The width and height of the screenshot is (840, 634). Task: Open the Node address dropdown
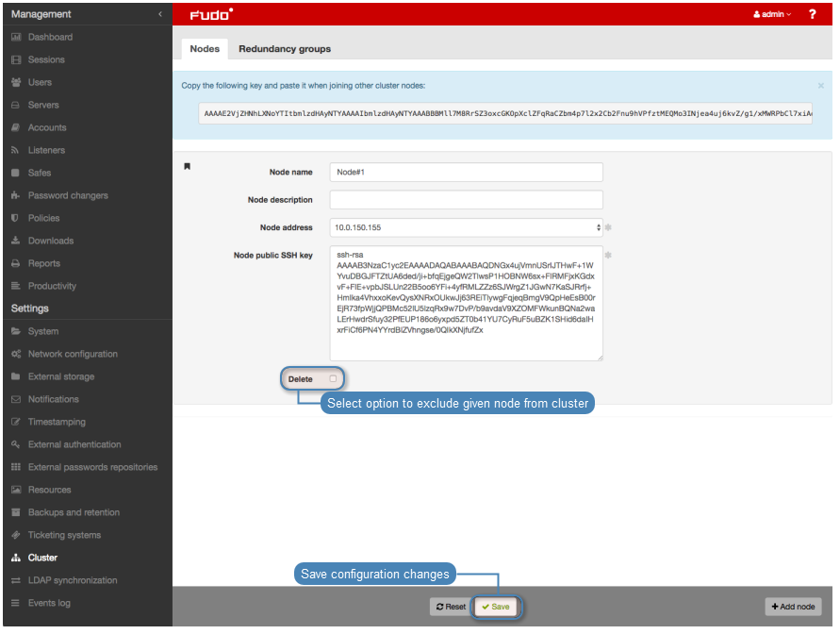coord(466,227)
